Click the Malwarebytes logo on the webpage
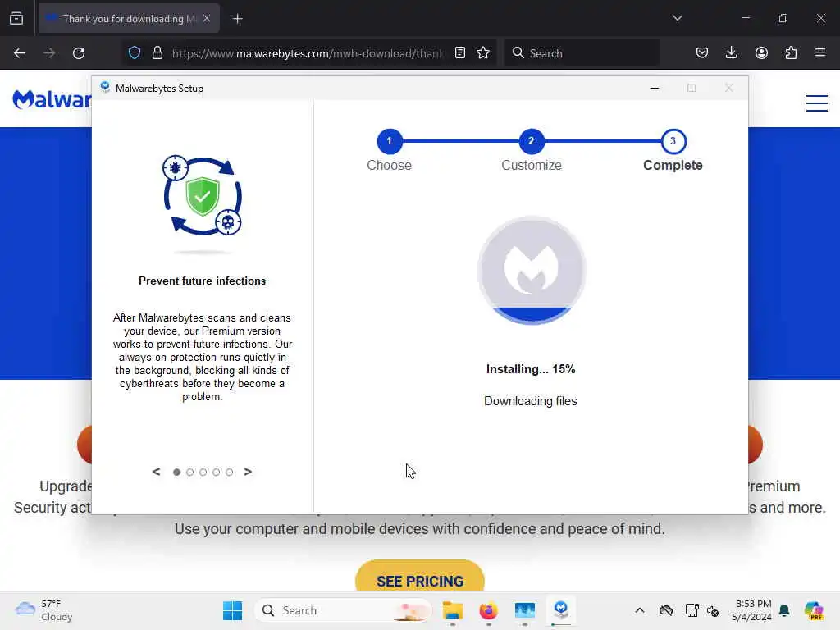The image size is (840, 630). (52, 99)
